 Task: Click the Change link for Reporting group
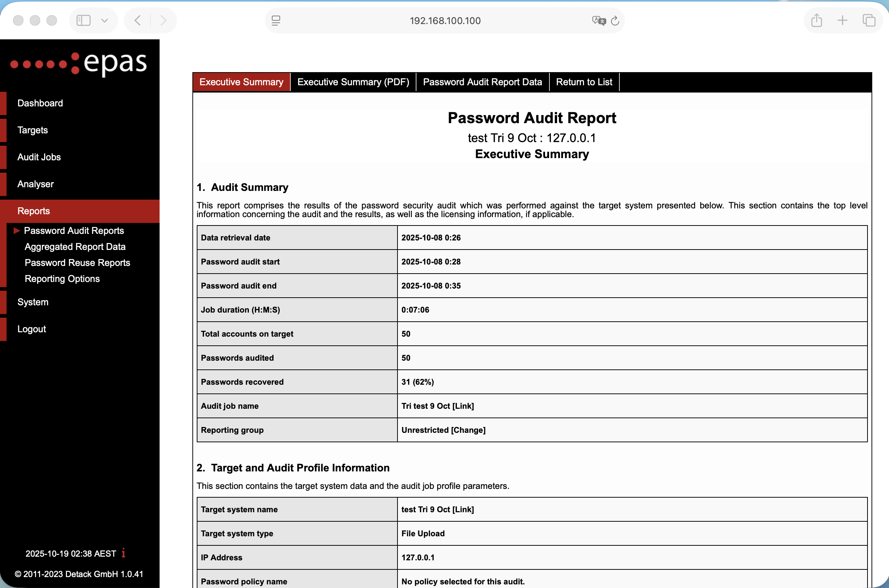pos(468,430)
